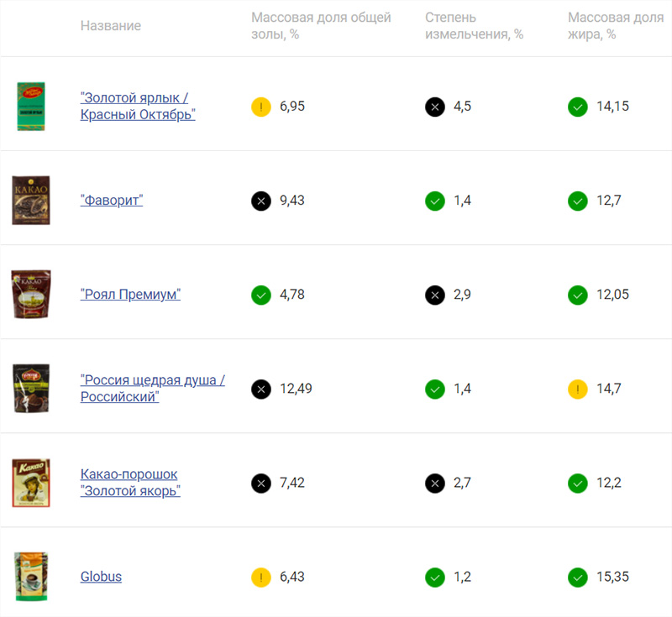Image resolution: width=672 pixels, height=617 pixels.
Task: Click black cross icon beside 12,49 ash value
Action: pos(261,389)
